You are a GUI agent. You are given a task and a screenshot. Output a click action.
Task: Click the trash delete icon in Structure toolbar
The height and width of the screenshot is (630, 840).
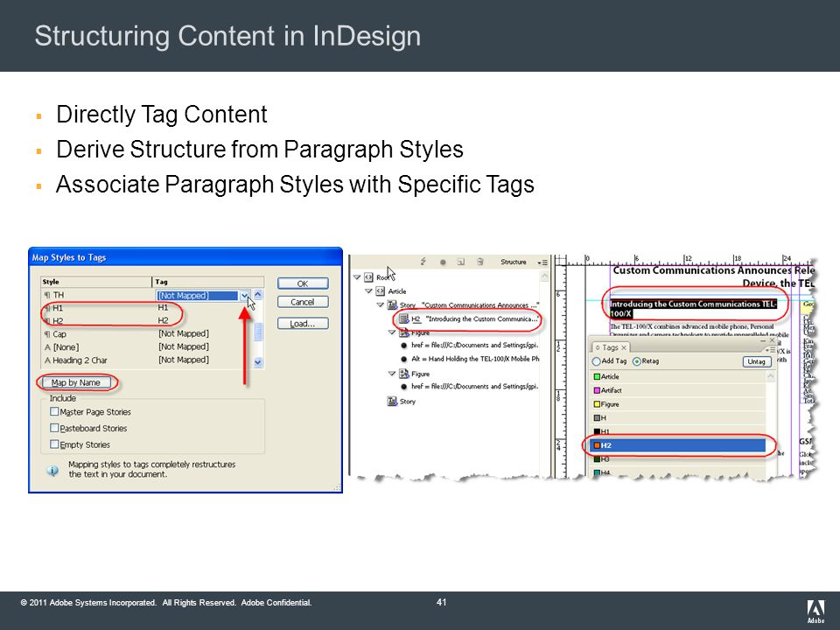[x=480, y=262]
